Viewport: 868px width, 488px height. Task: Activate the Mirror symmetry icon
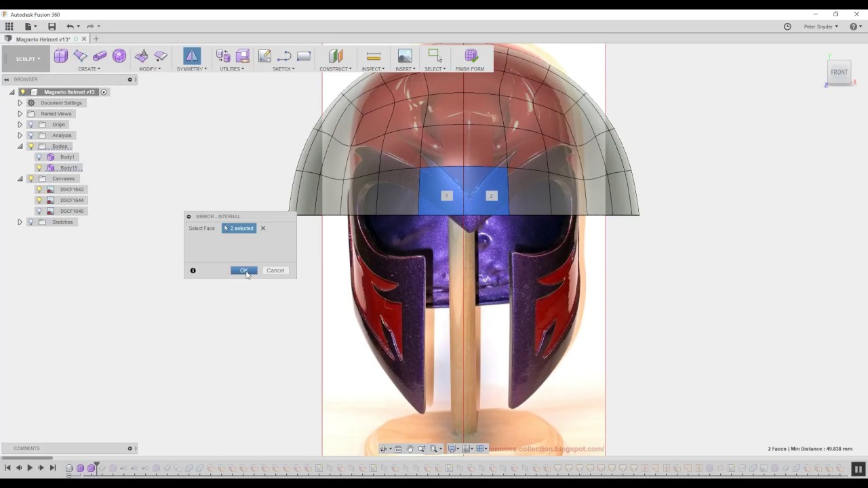[x=192, y=56]
